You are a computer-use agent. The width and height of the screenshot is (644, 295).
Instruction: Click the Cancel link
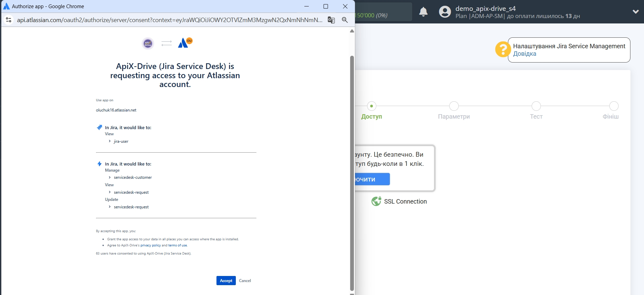[245, 280]
